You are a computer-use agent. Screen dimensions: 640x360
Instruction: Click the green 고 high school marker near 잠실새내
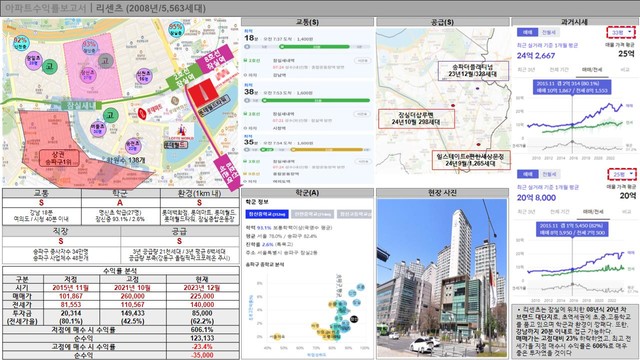[x=110, y=115]
